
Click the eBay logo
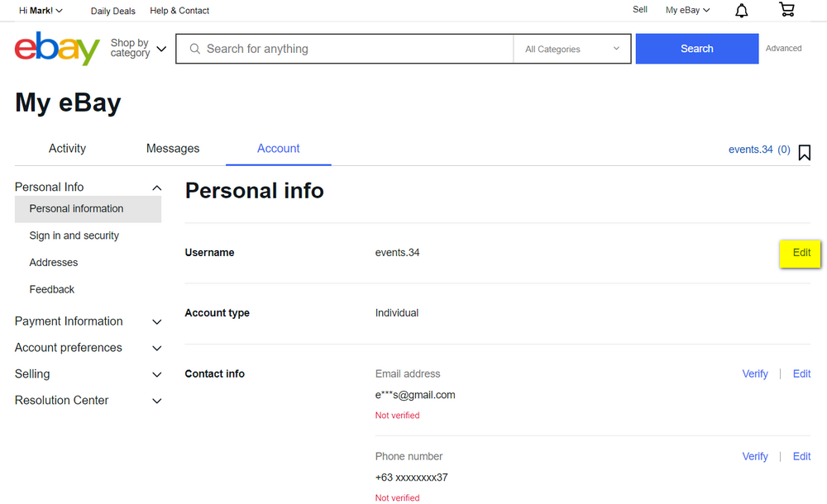[x=57, y=48]
